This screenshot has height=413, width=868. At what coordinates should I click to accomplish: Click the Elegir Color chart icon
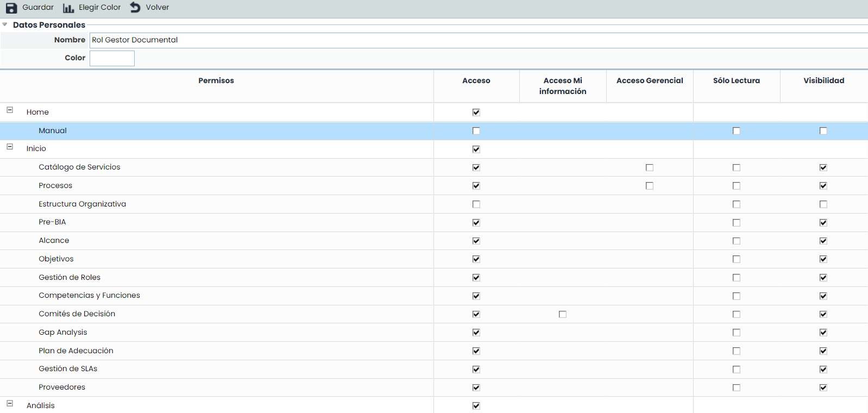[x=68, y=8]
